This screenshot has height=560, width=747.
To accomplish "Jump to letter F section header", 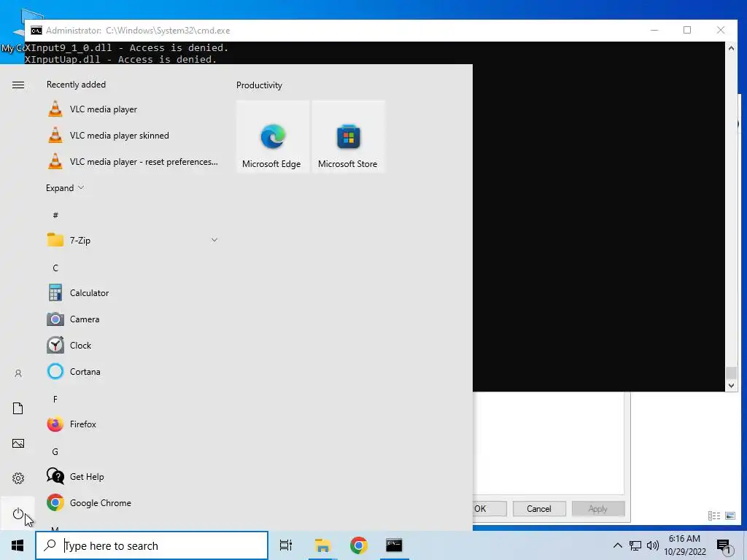I will 55,399.
